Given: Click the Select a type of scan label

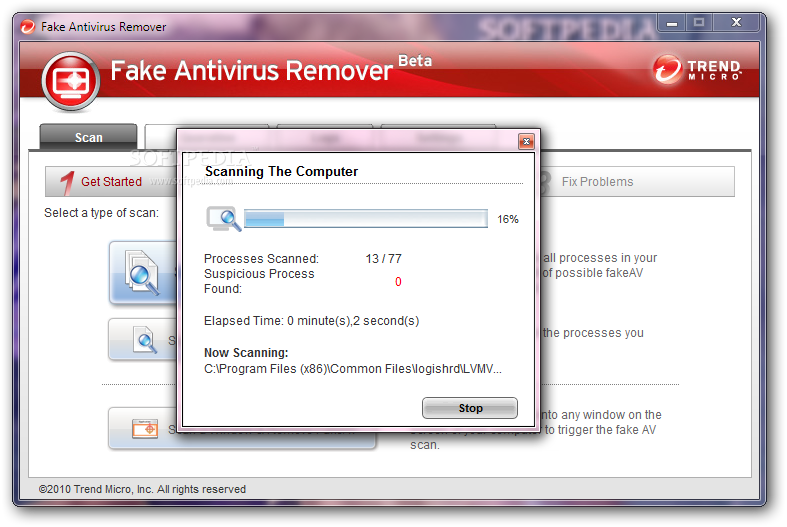Looking at the screenshot, I should 101,213.
